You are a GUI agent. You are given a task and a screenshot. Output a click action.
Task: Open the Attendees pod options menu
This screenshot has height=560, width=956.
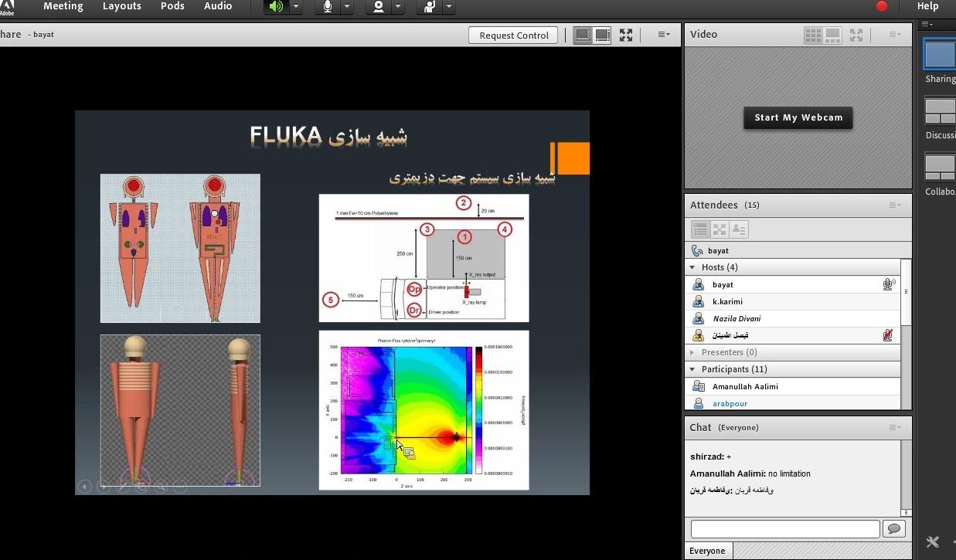pyautogui.click(x=895, y=205)
